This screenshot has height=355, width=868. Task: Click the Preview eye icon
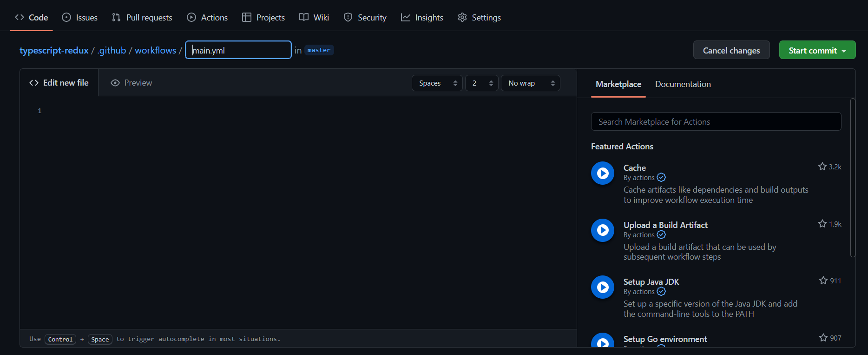pos(115,83)
